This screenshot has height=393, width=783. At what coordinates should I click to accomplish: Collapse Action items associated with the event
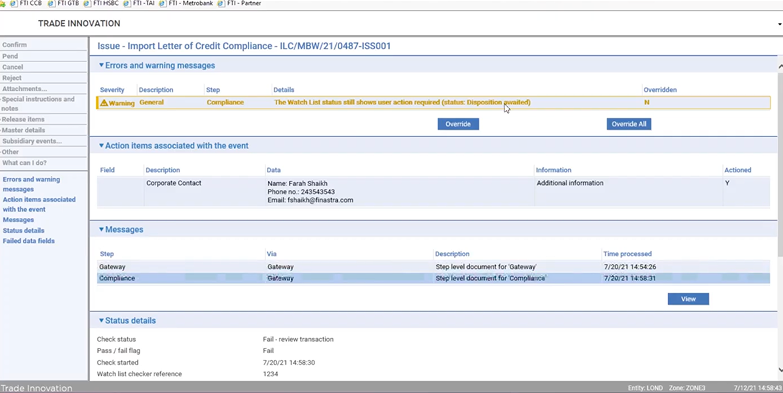click(x=101, y=145)
